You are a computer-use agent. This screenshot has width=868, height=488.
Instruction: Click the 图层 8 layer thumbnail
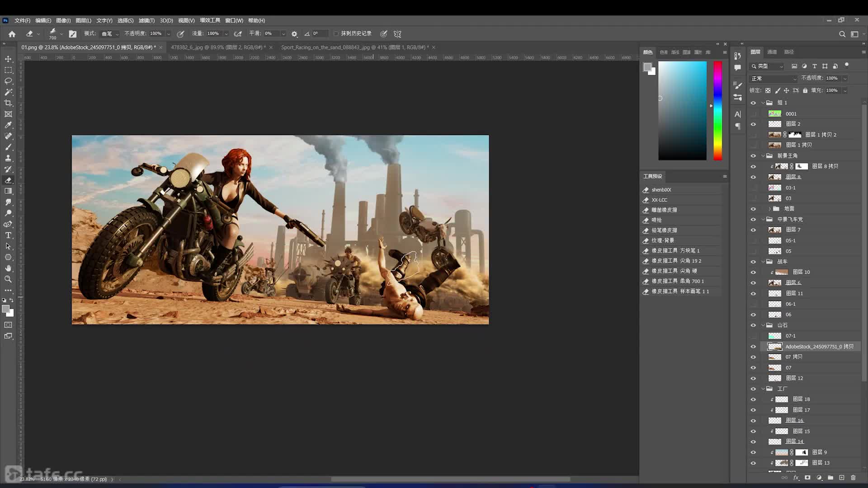point(775,177)
